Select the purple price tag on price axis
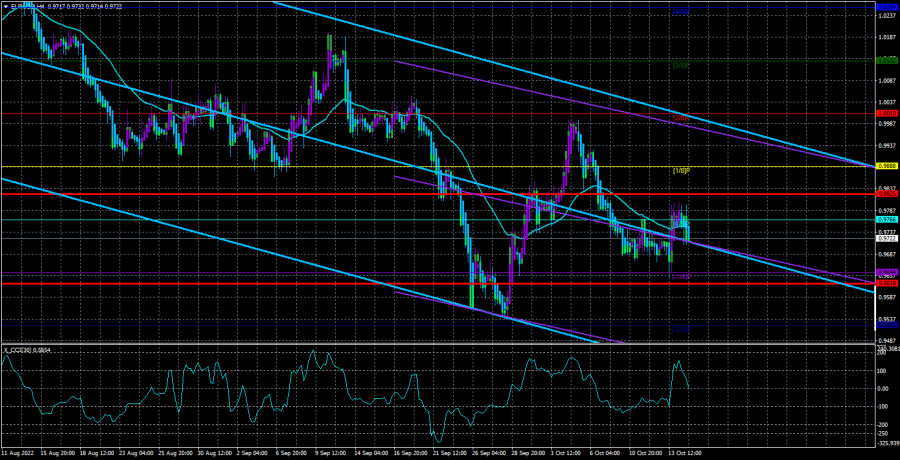Viewport: 900px width, 460px height. pos(886,274)
